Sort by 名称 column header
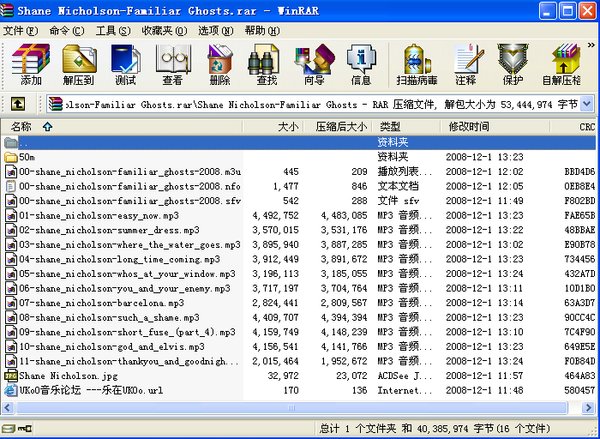 tap(122, 127)
